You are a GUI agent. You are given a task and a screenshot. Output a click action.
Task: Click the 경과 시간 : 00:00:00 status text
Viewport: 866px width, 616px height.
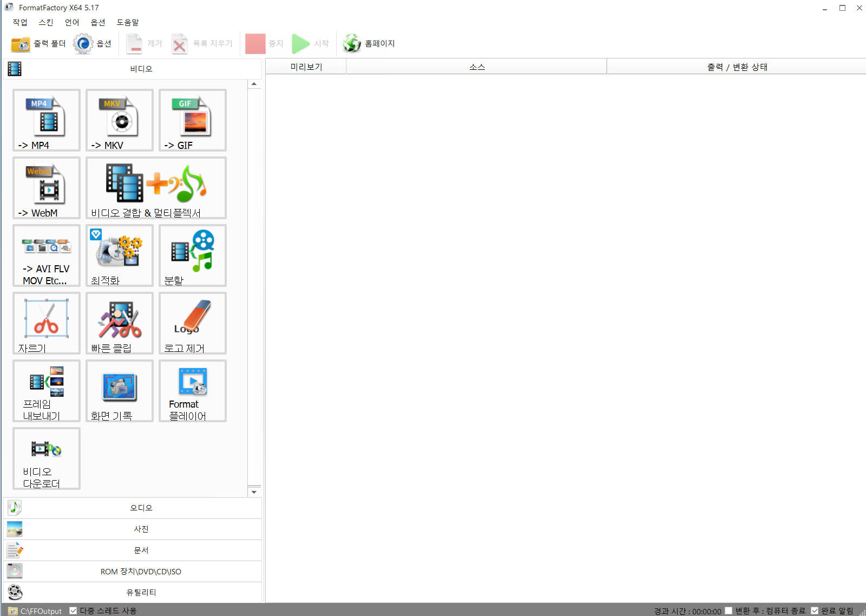687,611
